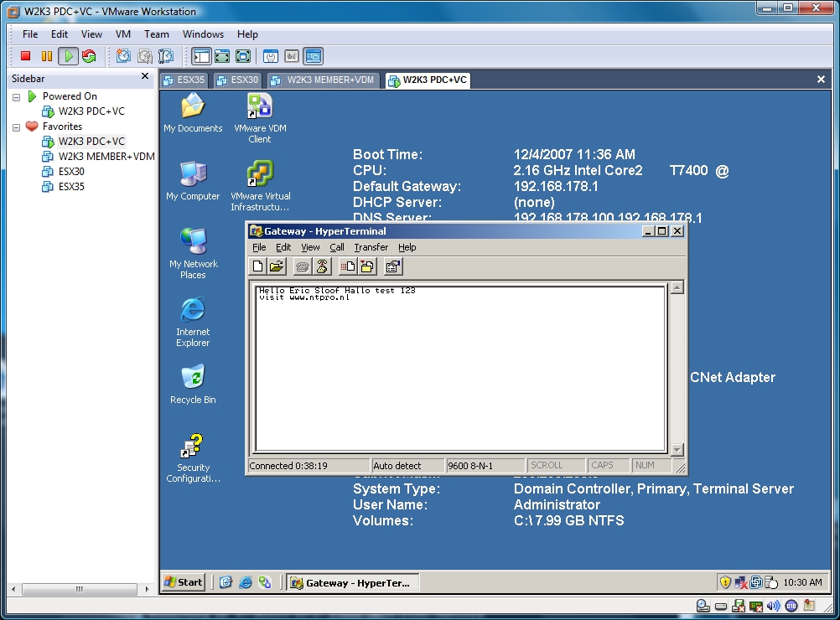Open the snapshot manager wrench-clock icon

(x=165, y=55)
